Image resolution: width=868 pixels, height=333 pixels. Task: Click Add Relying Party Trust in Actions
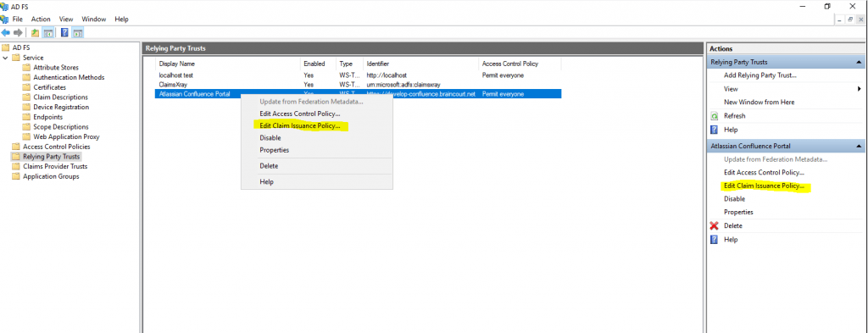[760, 75]
